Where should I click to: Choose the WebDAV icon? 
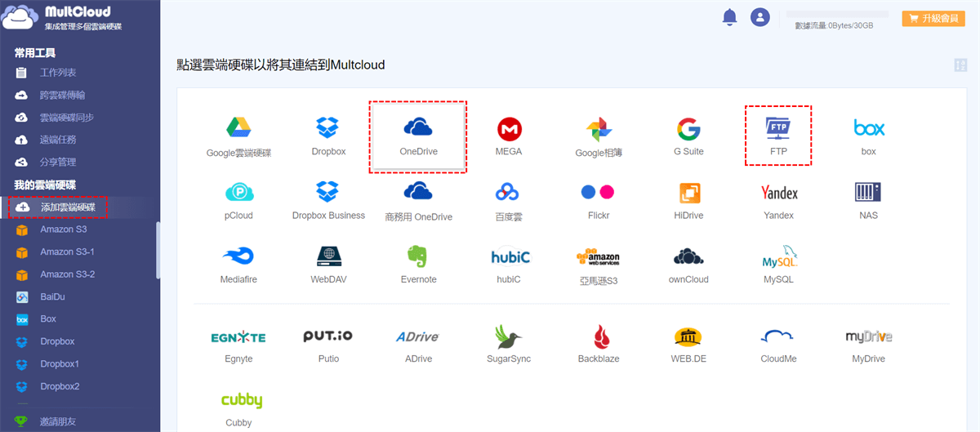pyautogui.click(x=328, y=256)
